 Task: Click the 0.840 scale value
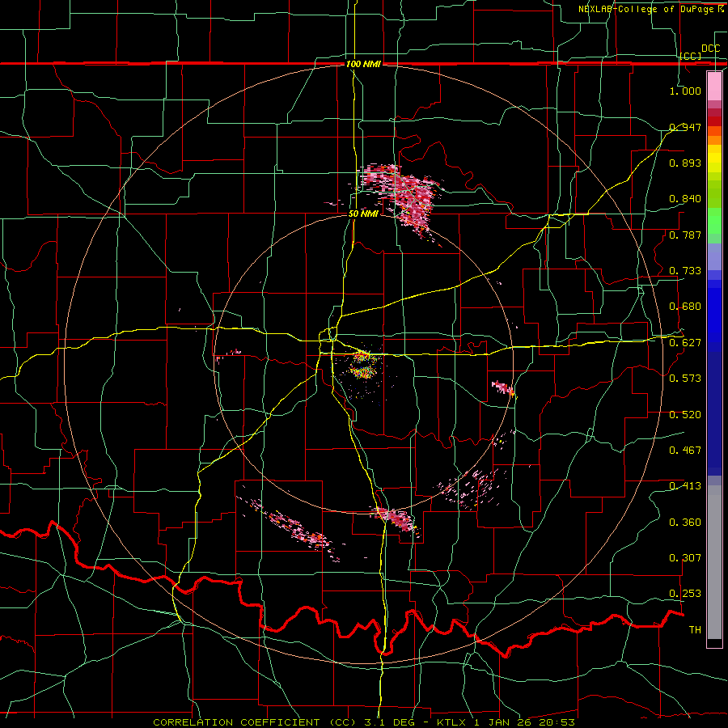685,199
